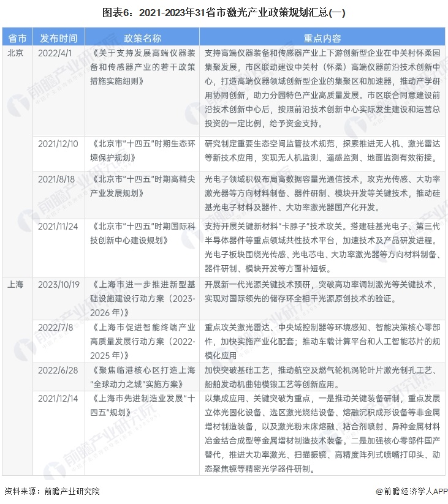Click the source note '资料来源：前瞻产业研究院'
Viewport: 448px width, 504px height.
point(52,492)
